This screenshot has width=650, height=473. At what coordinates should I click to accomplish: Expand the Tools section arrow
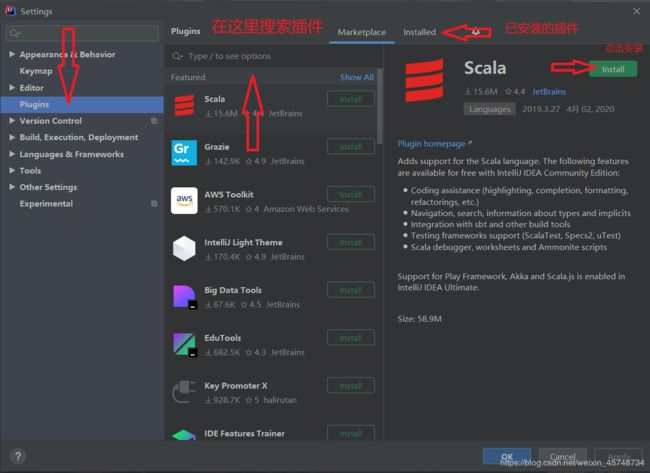12,170
